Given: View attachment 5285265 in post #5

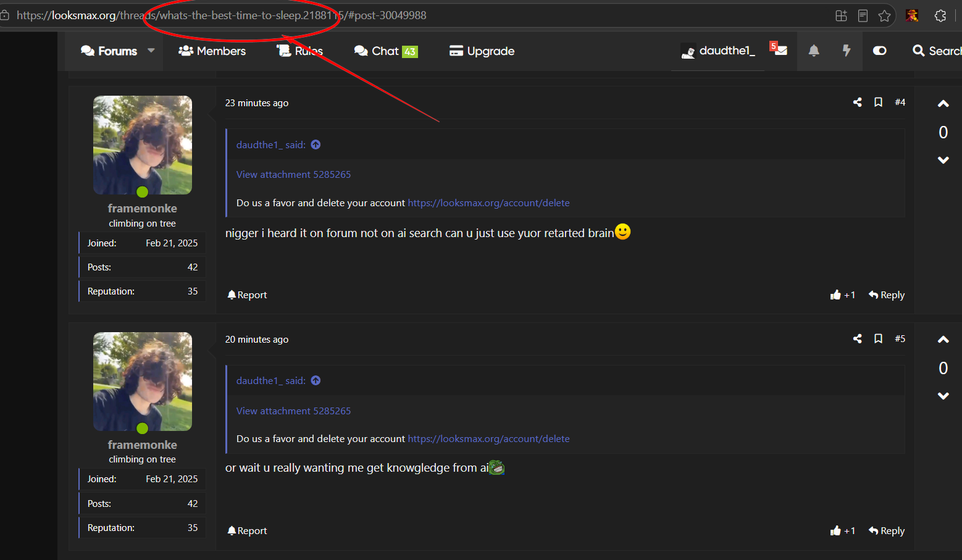Looking at the screenshot, I should tap(293, 411).
